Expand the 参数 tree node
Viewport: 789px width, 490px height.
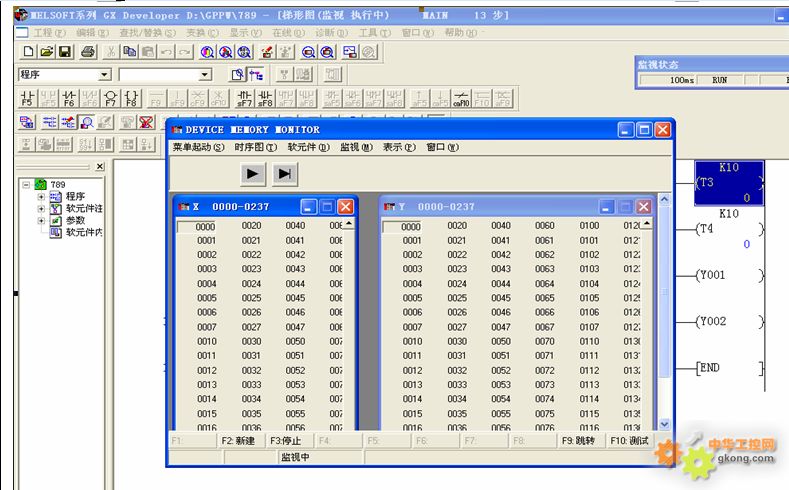(x=41, y=221)
